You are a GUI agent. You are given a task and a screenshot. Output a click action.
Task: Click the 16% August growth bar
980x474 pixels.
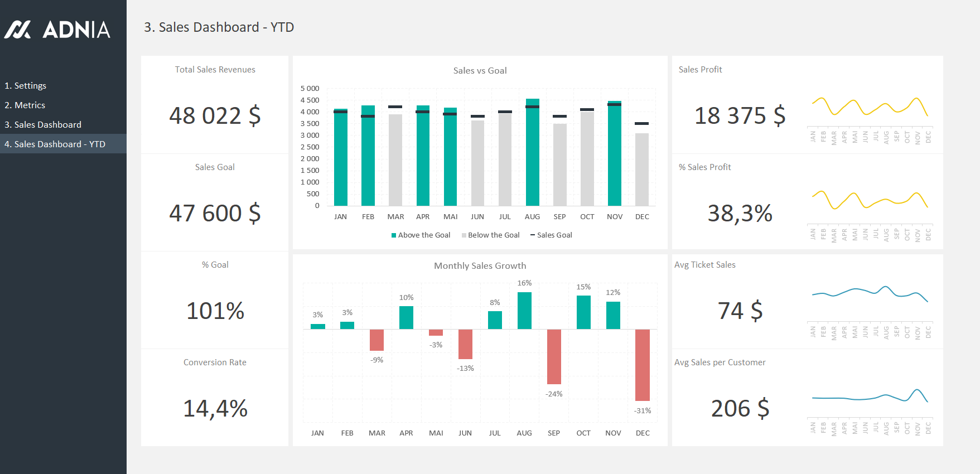524,311
